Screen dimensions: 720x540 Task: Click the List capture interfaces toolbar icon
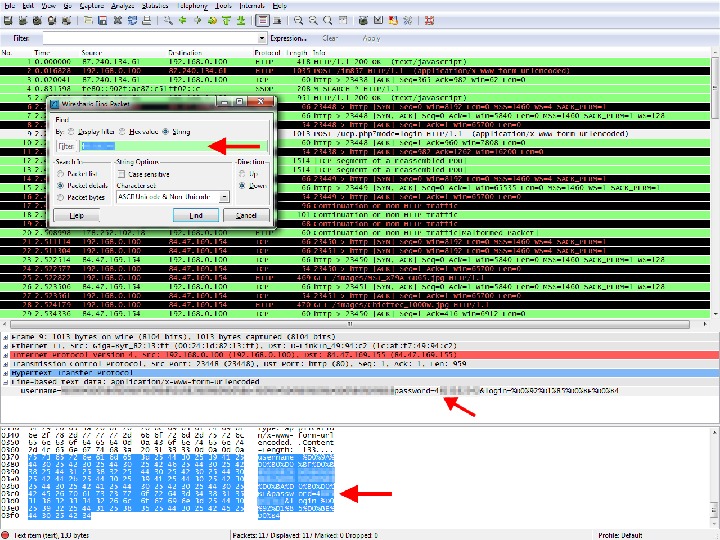tap(8, 21)
